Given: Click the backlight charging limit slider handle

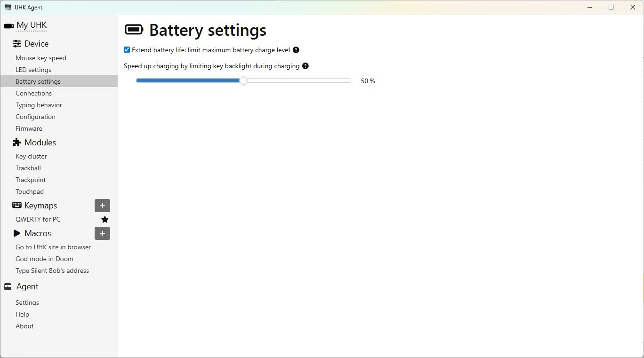Looking at the screenshot, I should [243, 80].
